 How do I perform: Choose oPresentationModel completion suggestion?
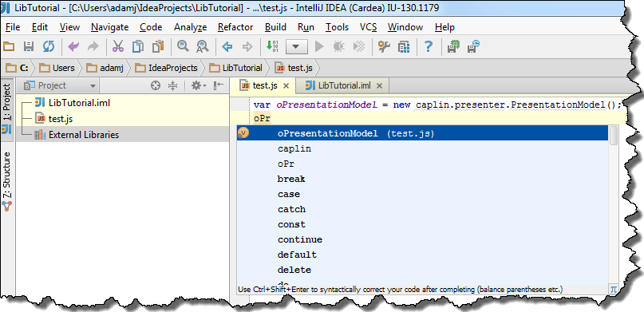click(423, 133)
